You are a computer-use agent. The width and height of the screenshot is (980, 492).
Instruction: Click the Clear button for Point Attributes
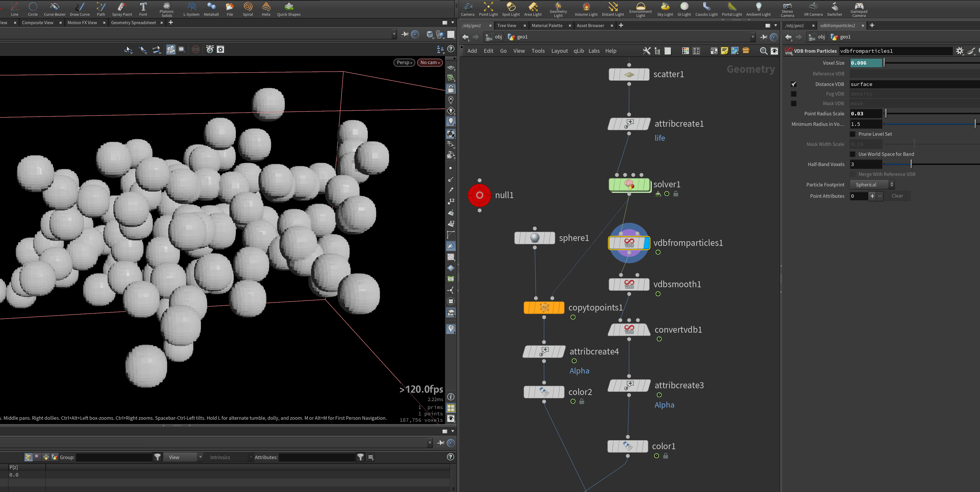pyautogui.click(x=897, y=196)
